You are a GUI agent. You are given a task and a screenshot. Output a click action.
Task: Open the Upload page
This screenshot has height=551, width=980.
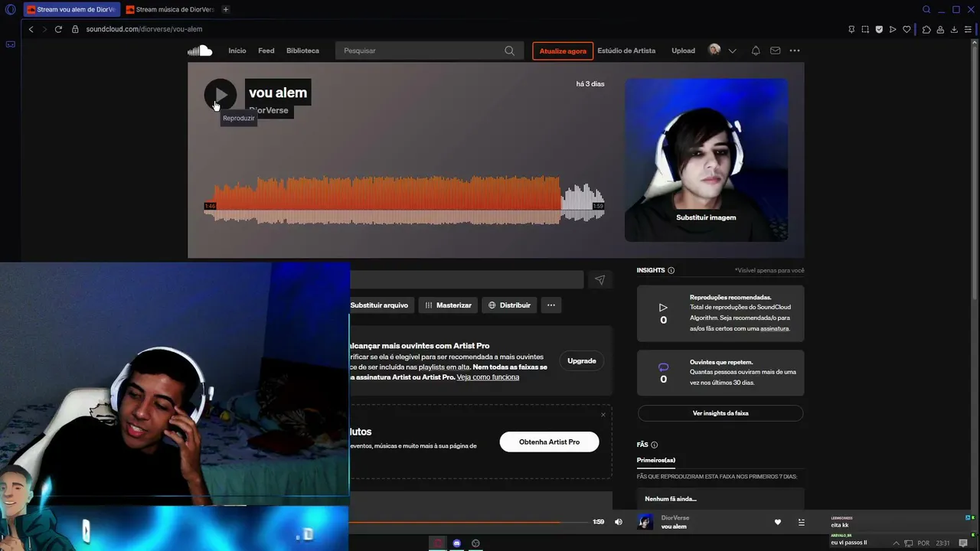tap(683, 51)
